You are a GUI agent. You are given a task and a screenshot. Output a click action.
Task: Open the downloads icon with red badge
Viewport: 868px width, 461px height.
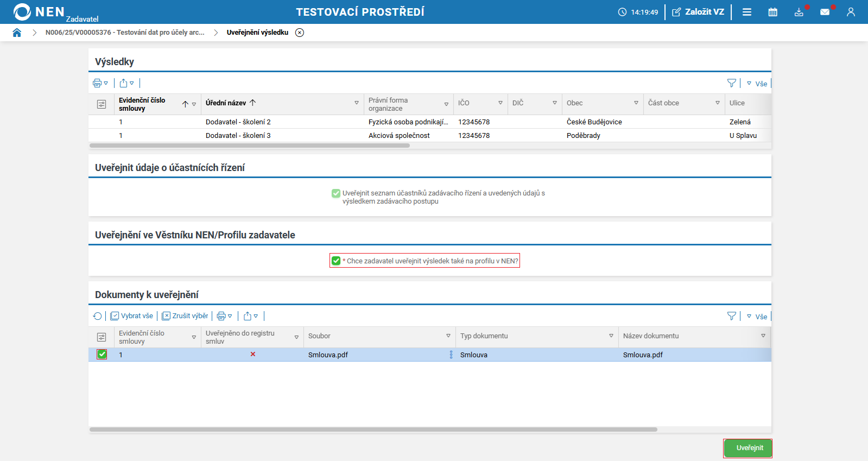click(x=799, y=12)
